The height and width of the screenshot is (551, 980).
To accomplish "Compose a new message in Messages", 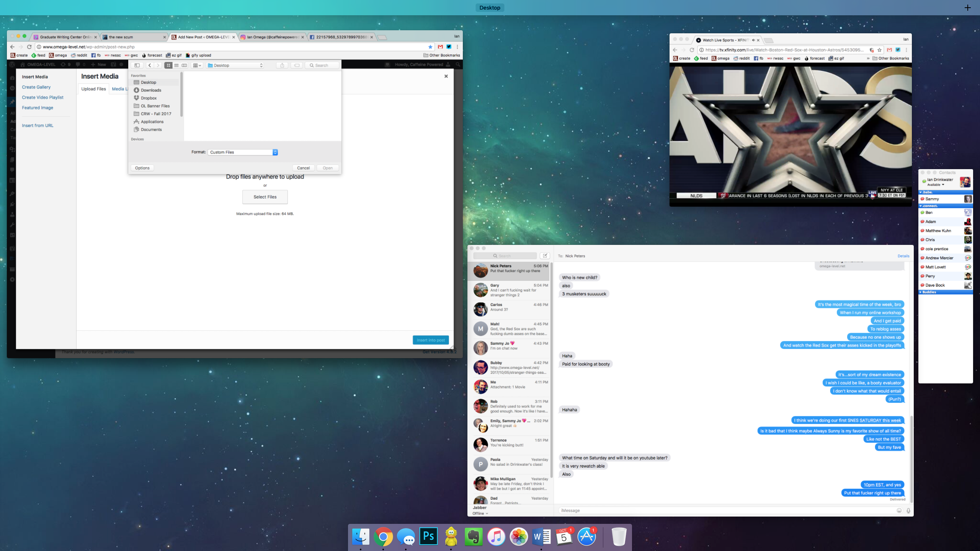I will pos(545,256).
